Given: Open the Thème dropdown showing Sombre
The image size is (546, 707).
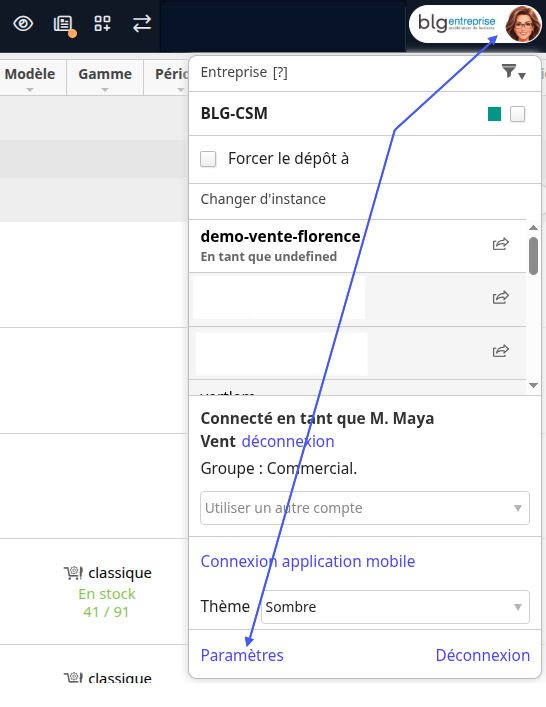Looking at the screenshot, I should 395,607.
